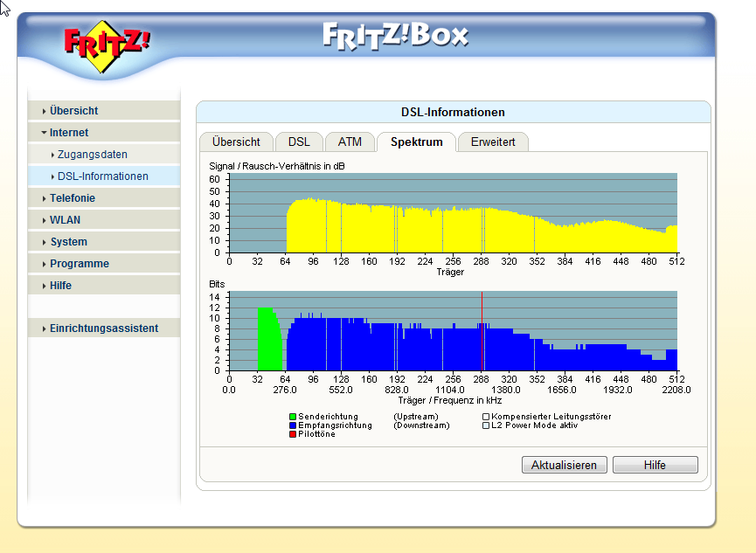Switch to the DSL tab

click(299, 142)
